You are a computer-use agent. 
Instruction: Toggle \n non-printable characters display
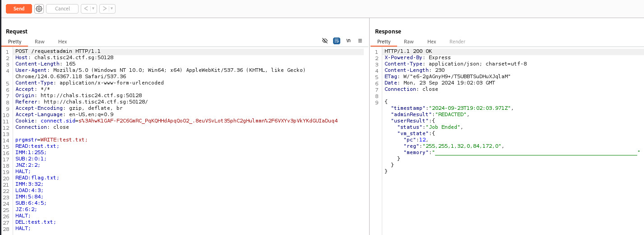[x=348, y=41]
